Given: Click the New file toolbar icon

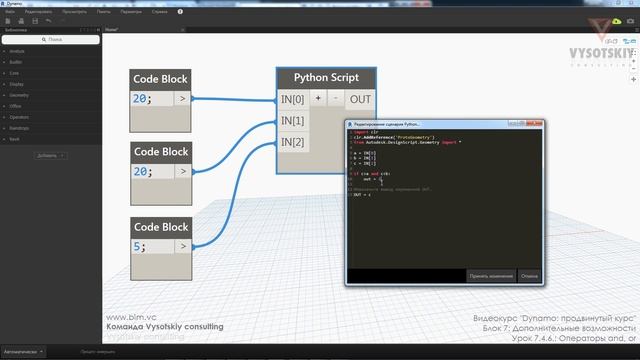Looking at the screenshot, I should click(8, 21).
